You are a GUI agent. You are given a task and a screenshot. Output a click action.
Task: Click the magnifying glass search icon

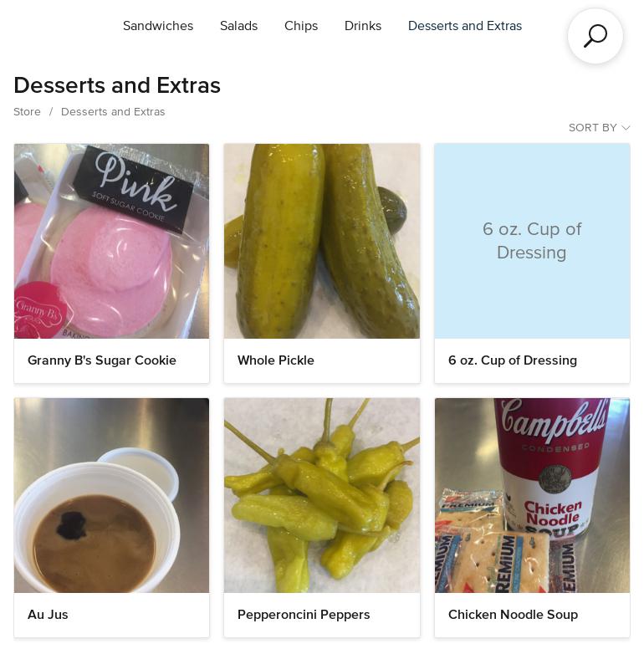[595, 36]
